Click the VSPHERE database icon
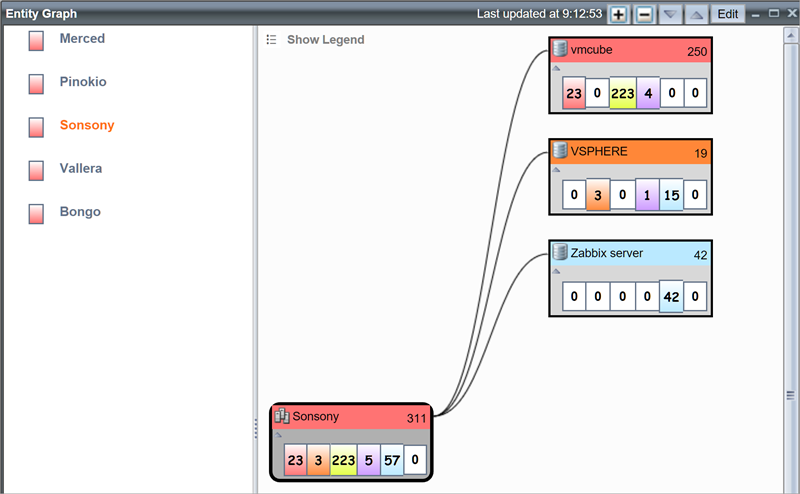Screen dimensions: 800x494 [x=560, y=150]
